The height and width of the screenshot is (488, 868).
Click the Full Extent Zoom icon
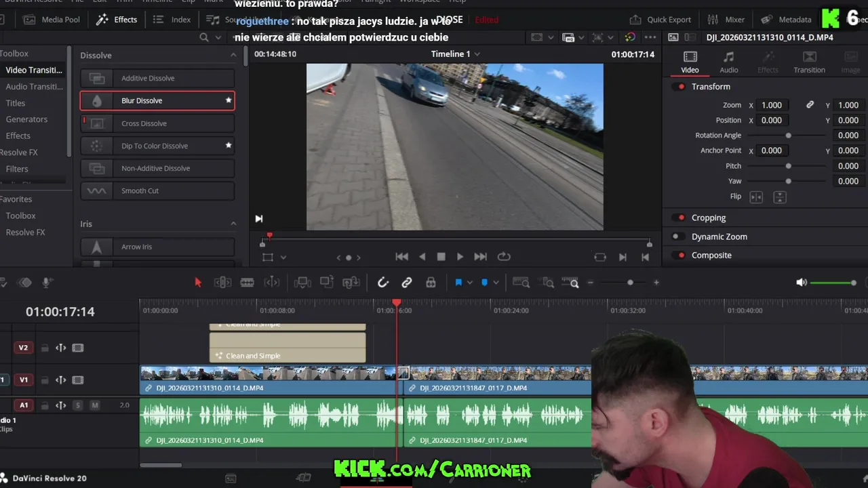[x=521, y=283]
